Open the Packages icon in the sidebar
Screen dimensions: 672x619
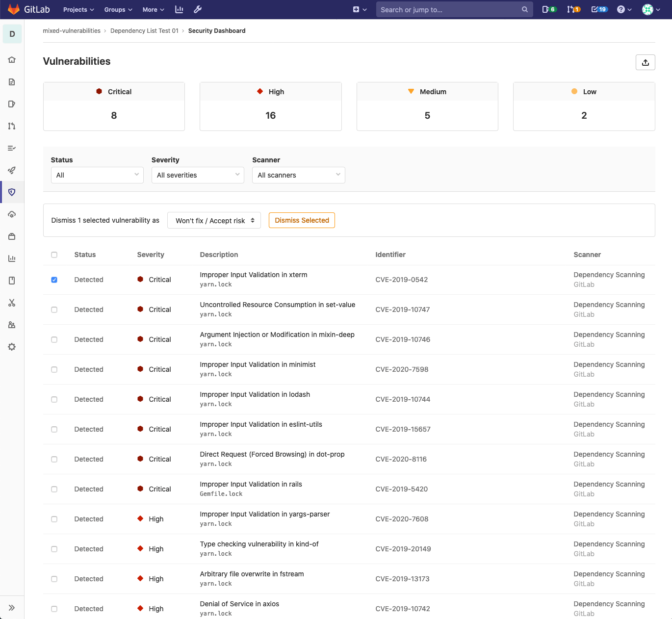point(12,236)
